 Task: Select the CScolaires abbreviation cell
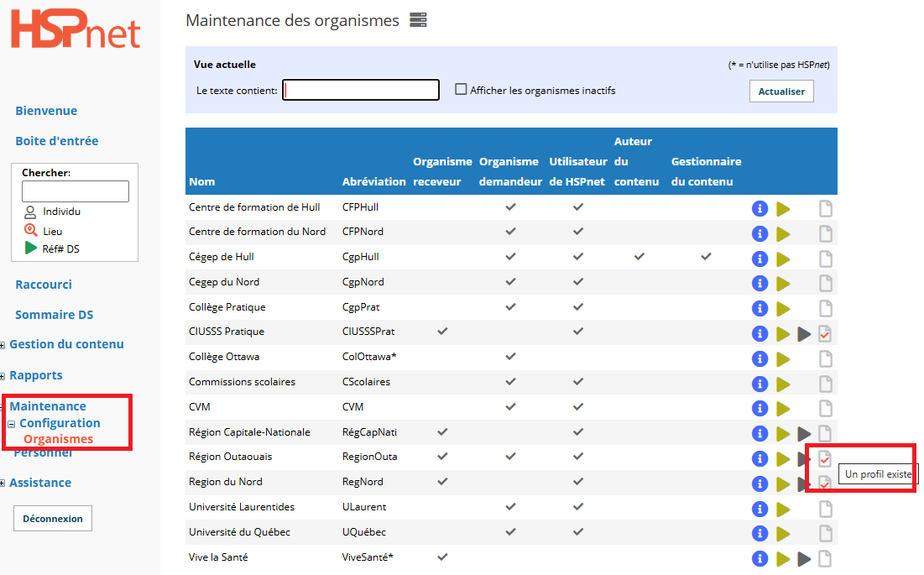coord(366,382)
